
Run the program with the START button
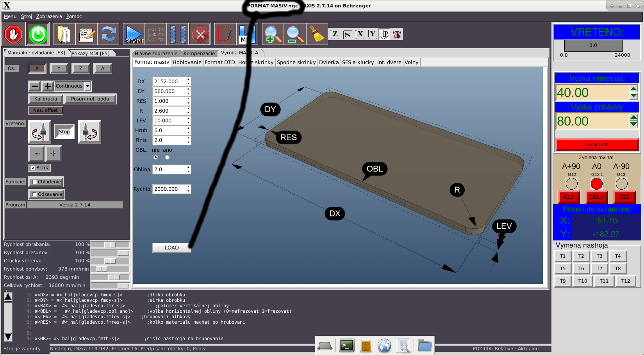[134, 34]
